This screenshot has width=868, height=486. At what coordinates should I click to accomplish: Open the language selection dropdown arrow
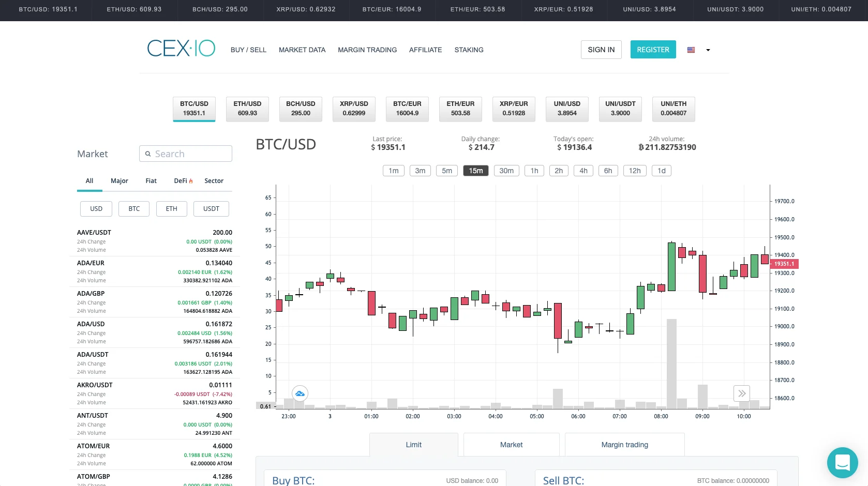point(708,50)
